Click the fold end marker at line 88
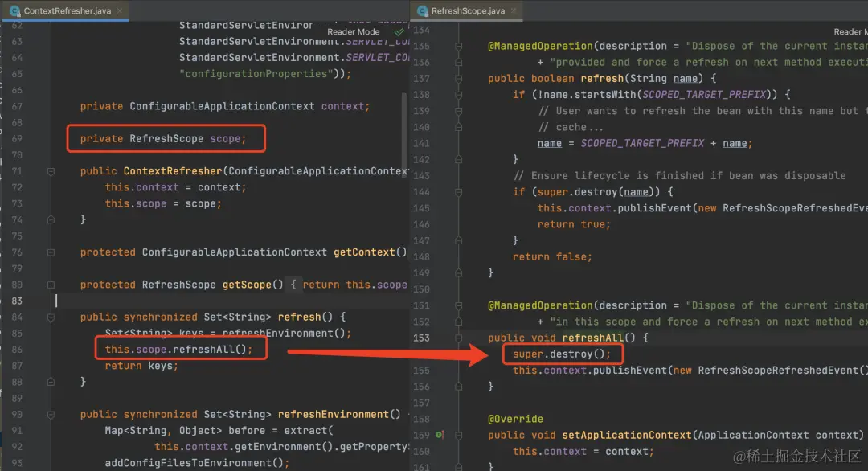This screenshot has width=868, height=471. [x=51, y=382]
